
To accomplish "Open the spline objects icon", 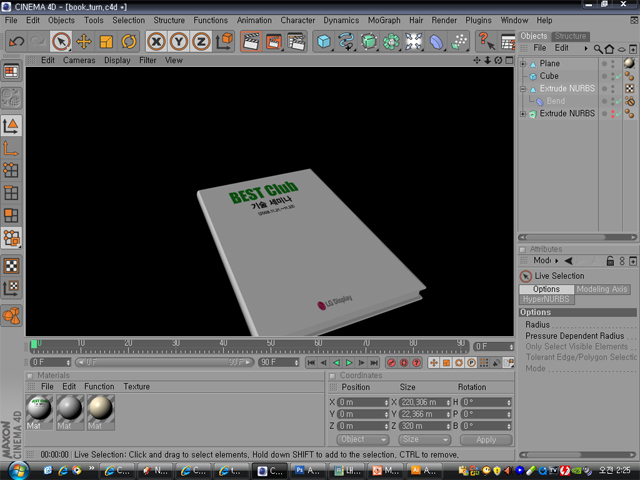I will tap(347, 42).
